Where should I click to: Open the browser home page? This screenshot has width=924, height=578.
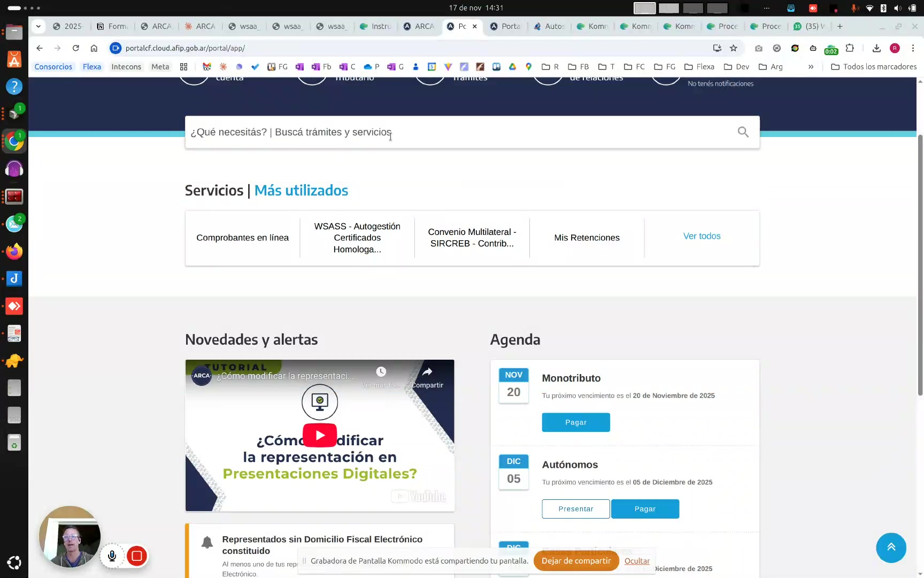click(94, 48)
